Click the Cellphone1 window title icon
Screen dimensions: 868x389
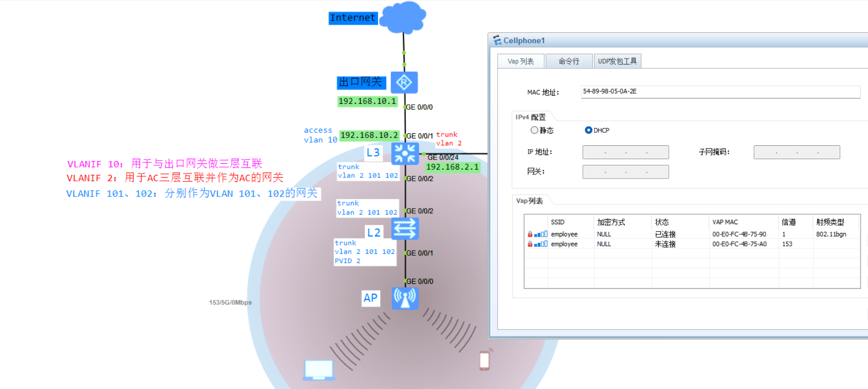(x=497, y=40)
